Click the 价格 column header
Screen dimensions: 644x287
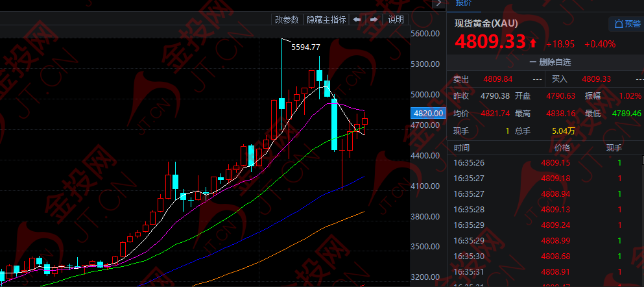562,148
